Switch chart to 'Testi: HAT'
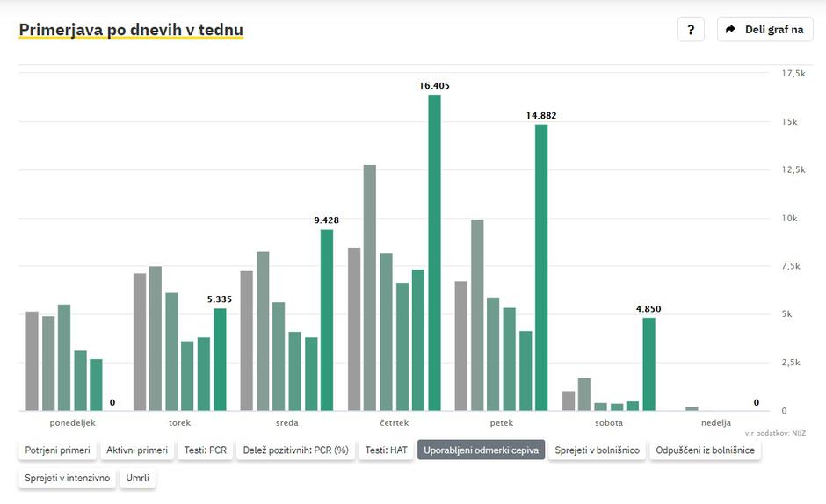This screenshot has height=504, width=826. (x=387, y=450)
